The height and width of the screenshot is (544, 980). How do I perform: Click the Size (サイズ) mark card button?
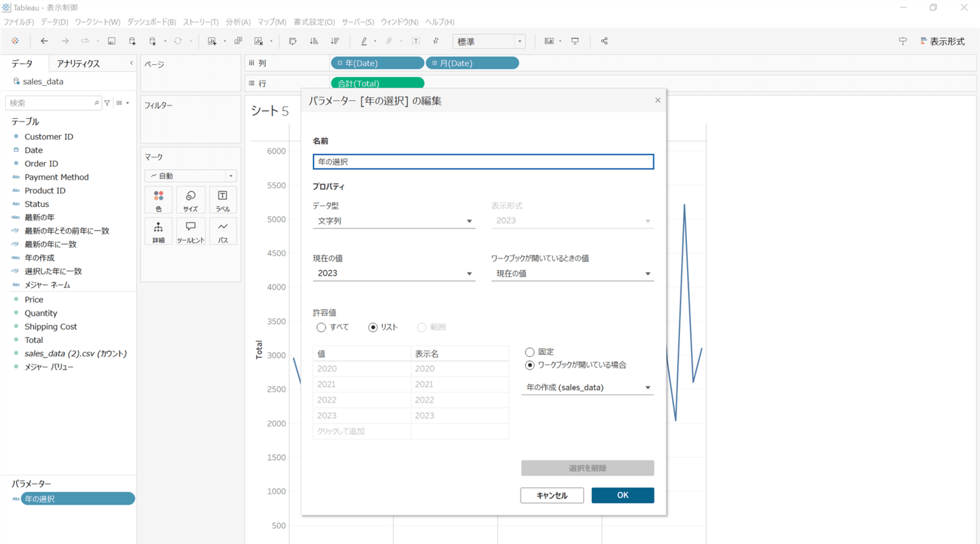191,200
